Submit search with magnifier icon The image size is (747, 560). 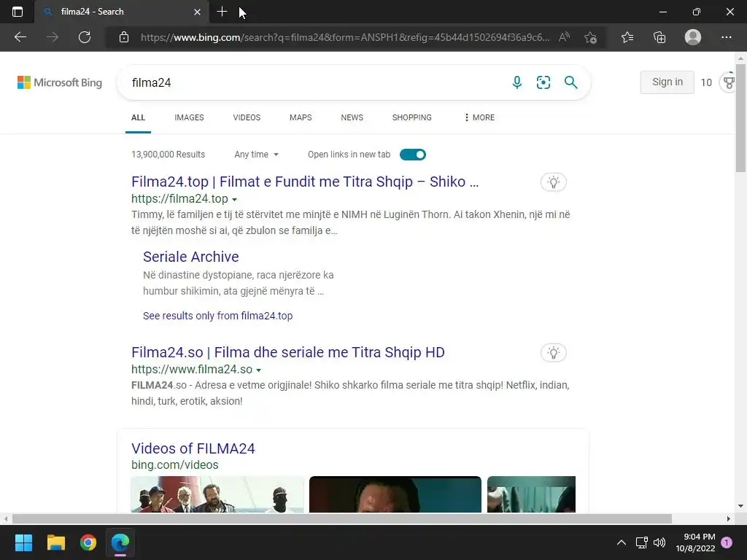click(x=570, y=82)
